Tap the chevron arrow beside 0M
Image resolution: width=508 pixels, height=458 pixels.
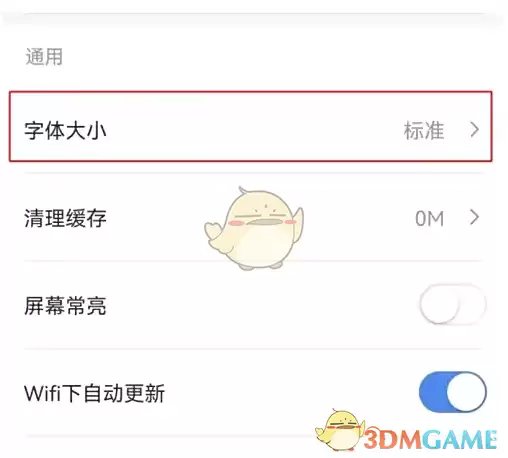pos(475,218)
